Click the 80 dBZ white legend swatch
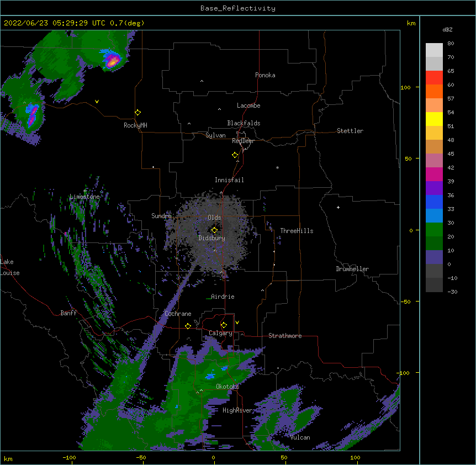Image resolution: width=476 pixels, height=465 pixels. pos(434,50)
